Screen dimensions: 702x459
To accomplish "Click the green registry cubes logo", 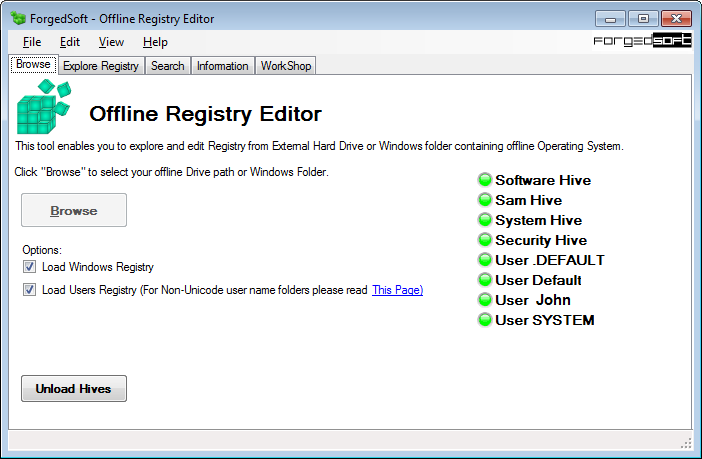I will pos(44,107).
